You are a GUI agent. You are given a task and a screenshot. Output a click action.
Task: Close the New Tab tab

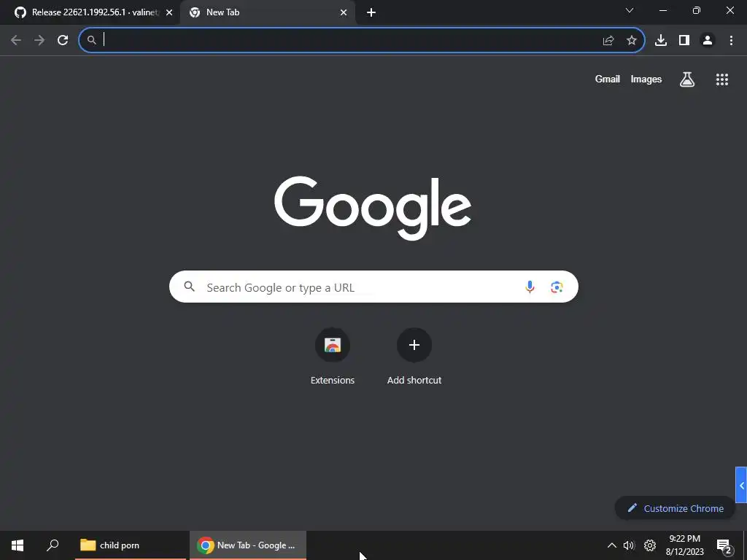coord(344,13)
